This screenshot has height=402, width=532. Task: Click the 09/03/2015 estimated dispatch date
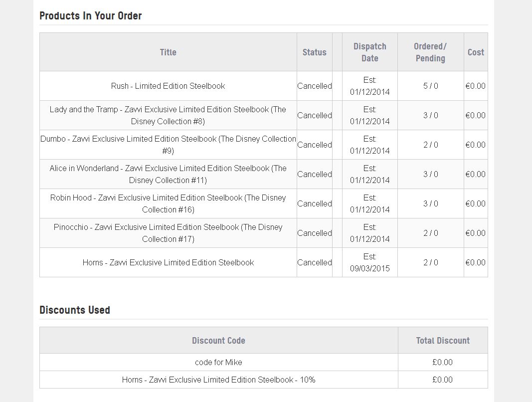point(370,268)
